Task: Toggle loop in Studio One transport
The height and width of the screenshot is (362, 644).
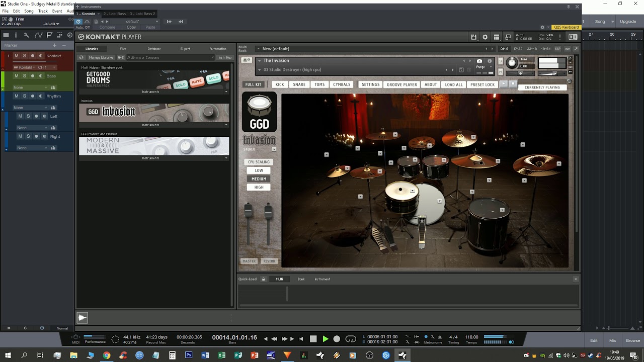Action: coord(351,339)
